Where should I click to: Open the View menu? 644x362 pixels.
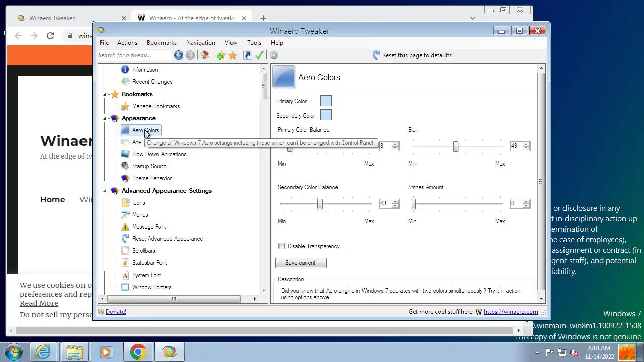pyautogui.click(x=231, y=43)
